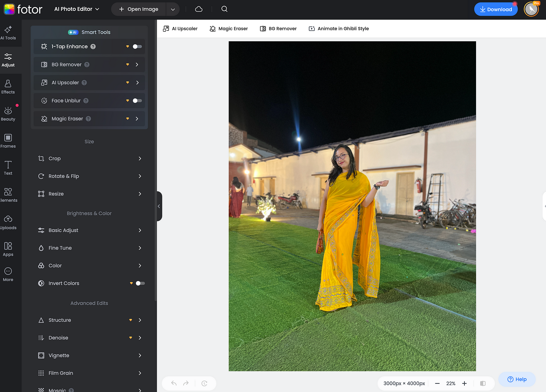Toggle Invert Colors on
Viewport: 546px width, 392px height.
pos(140,283)
